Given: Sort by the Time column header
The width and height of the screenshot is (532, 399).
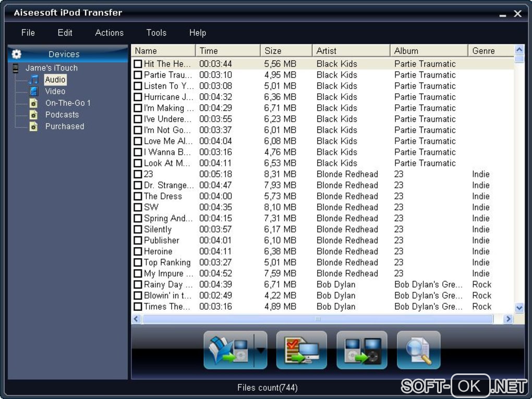Looking at the screenshot, I should pos(228,51).
